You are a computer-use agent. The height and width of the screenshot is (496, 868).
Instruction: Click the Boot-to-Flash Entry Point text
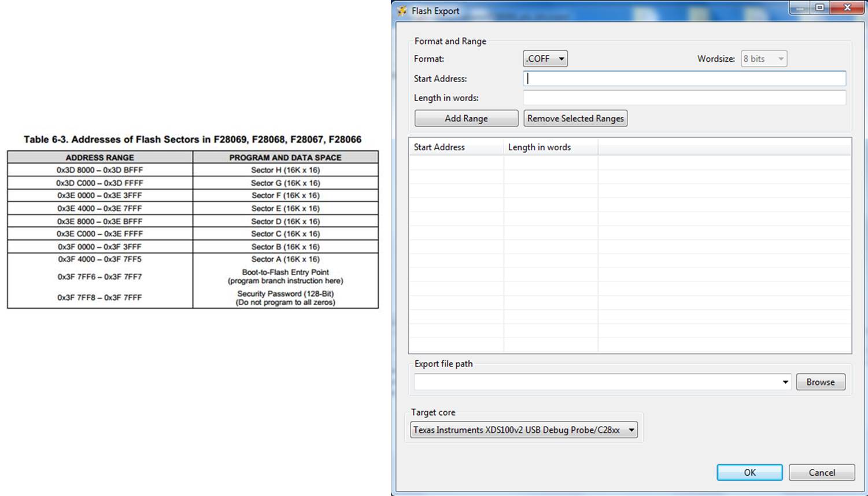click(286, 272)
